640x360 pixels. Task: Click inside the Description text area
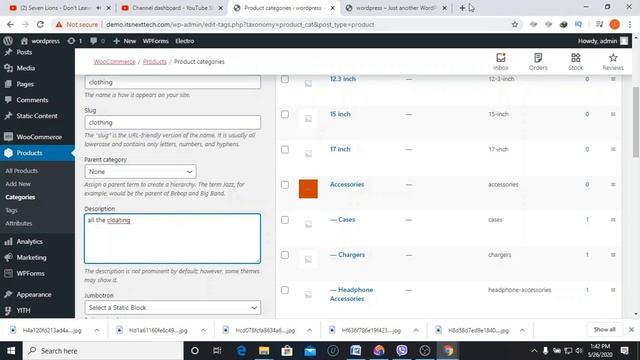point(172,238)
